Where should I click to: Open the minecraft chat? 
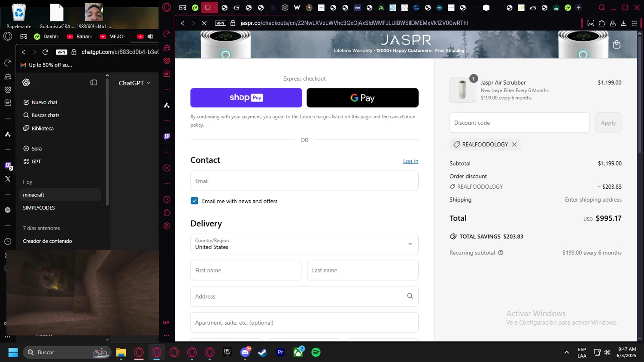60,195
